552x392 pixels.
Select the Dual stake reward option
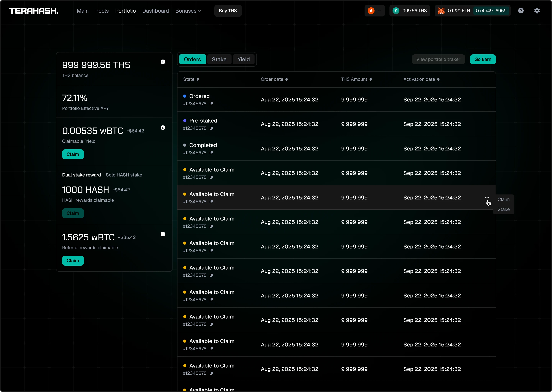[81, 175]
